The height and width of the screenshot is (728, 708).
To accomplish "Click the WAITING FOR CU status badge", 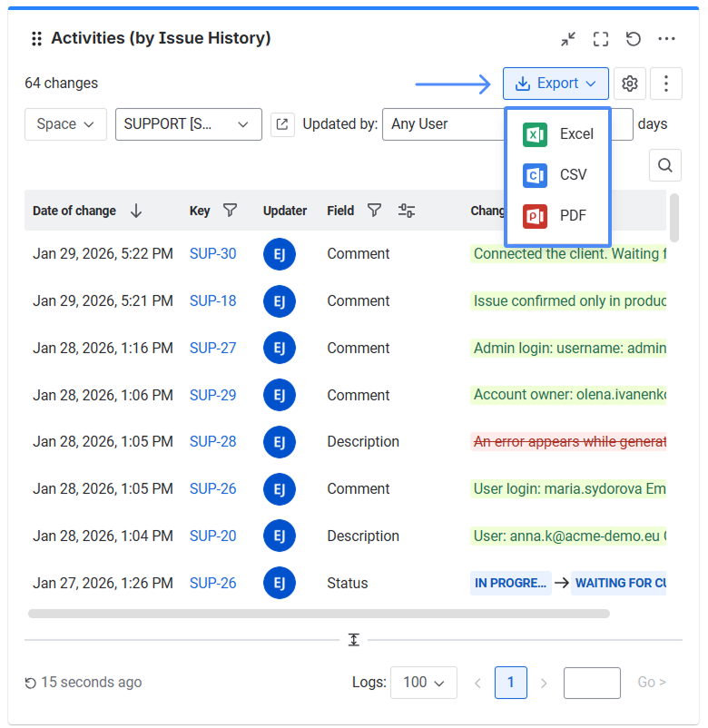I will coord(619,584).
